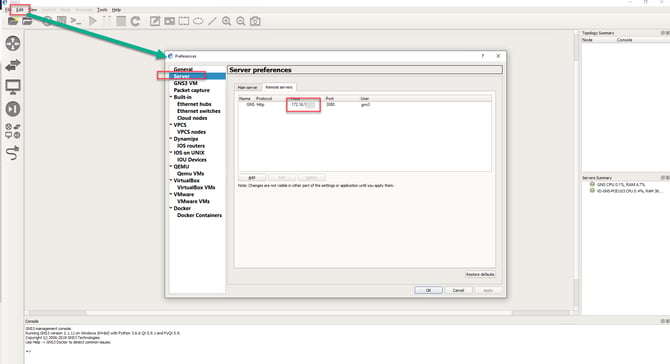Browse switches in the device sidebar
670x364 pixels.
[13, 65]
